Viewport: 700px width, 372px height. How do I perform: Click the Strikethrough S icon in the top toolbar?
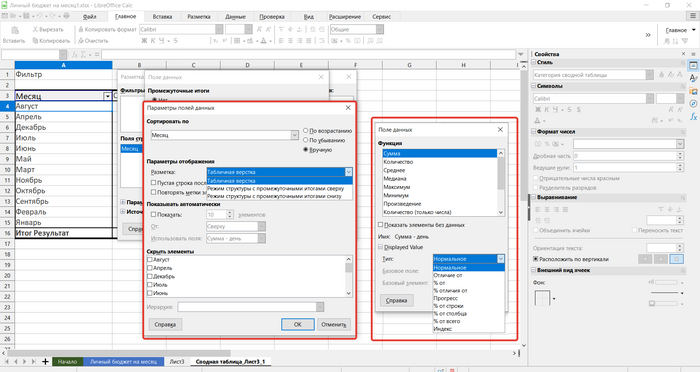pyautogui.click(x=175, y=41)
